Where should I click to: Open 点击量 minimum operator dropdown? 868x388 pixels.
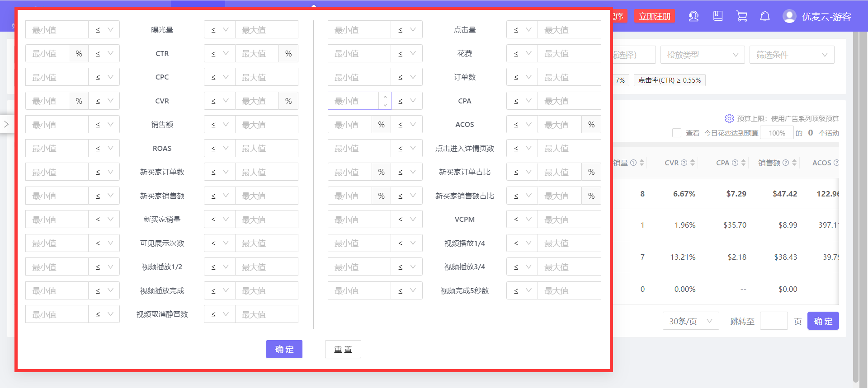coord(407,30)
